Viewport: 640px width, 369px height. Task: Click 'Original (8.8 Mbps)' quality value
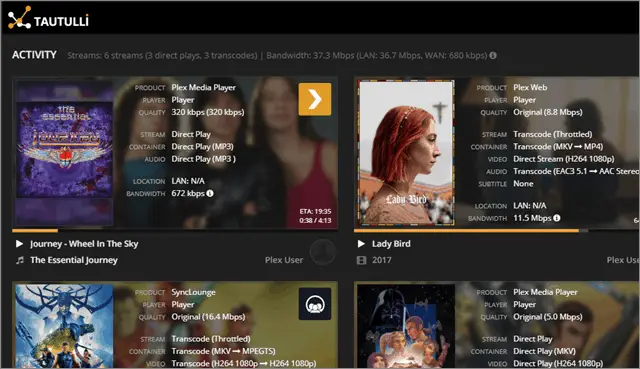(x=548, y=112)
